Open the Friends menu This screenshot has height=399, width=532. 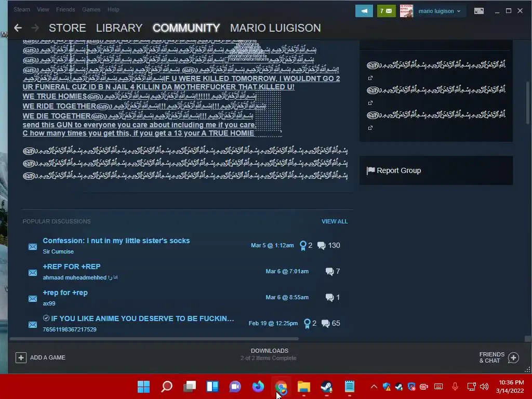[x=65, y=9]
